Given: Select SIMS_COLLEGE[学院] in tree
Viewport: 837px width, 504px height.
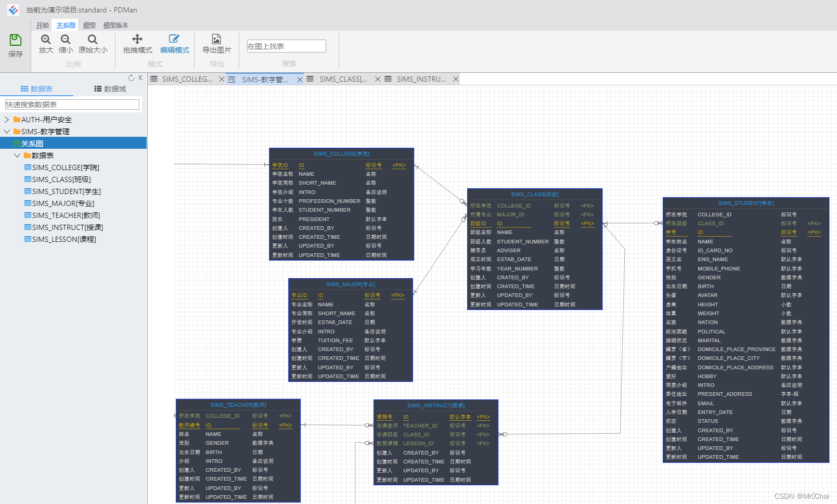Looking at the screenshot, I should tap(66, 167).
